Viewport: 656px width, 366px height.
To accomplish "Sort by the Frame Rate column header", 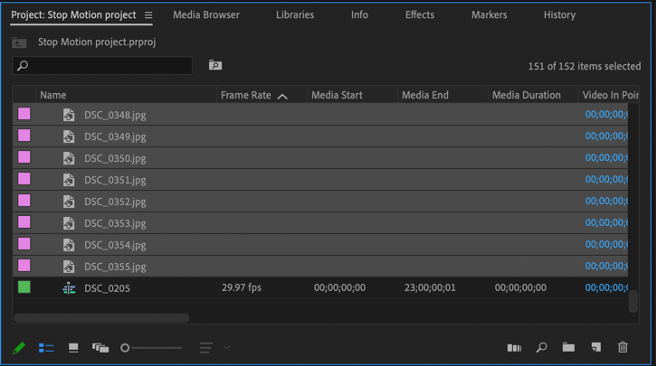I will (246, 95).
